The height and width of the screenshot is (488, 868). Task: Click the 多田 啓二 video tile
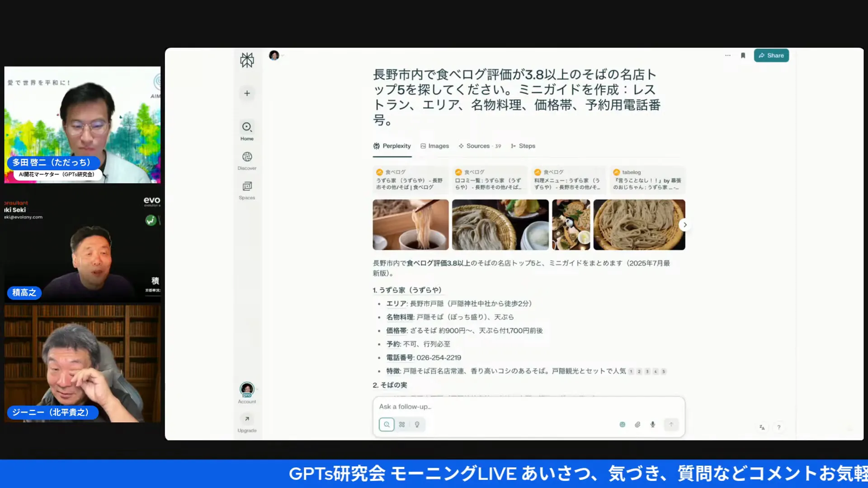click(82, 125)
